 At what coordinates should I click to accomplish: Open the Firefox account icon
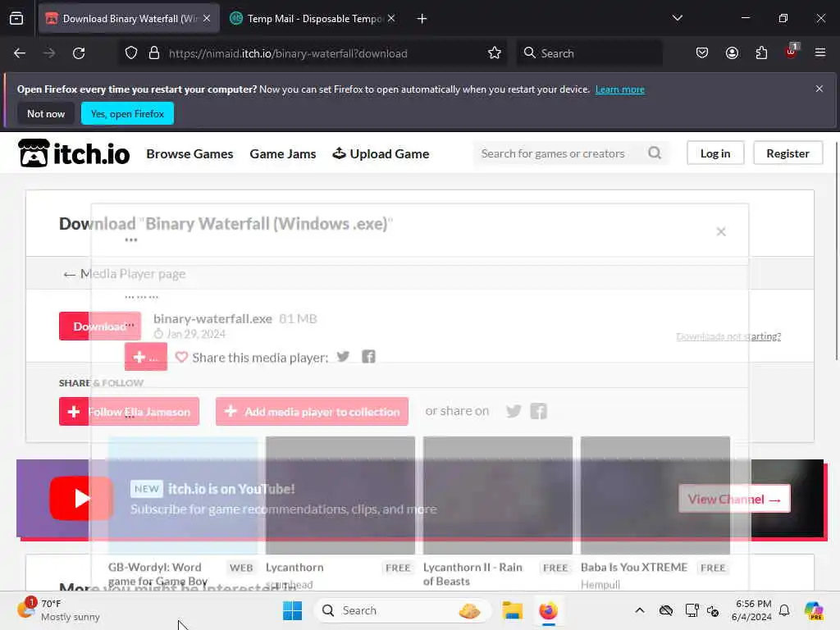[732, 53]
